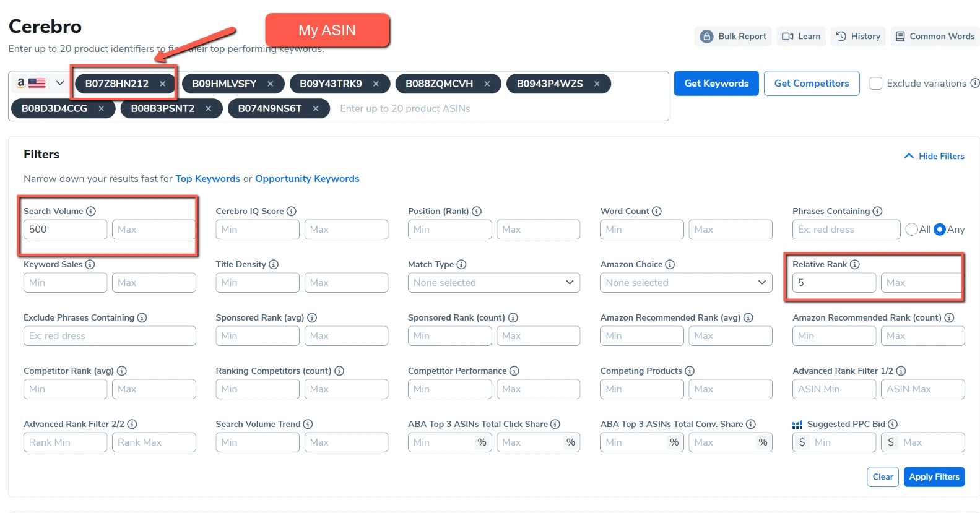Viewport: 980px width, 513px height.
Task: Open Common Words from the top bar
Action: (x=935, y=37)
